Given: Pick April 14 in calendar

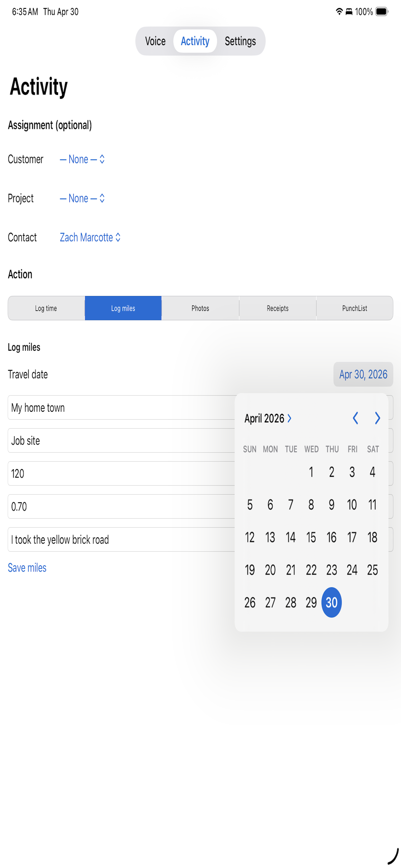Looking at the screenshot, I should (x=291, y=537).
